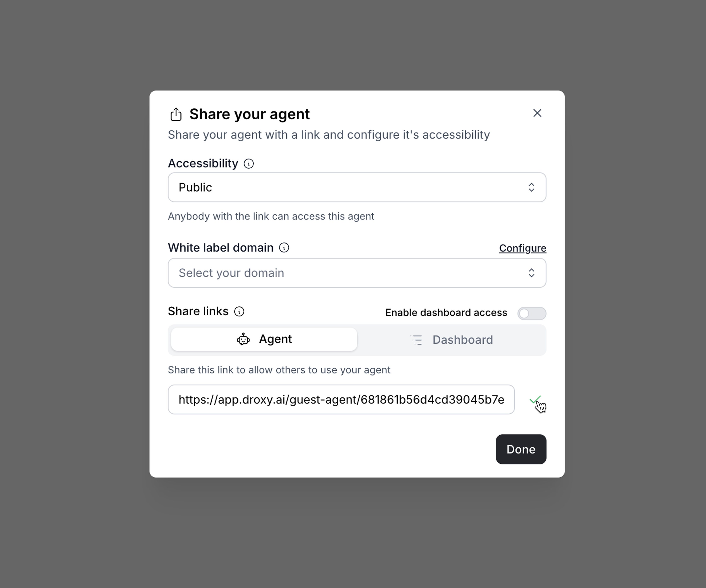Select the agent share link text field
The image size is (706, 588).
click(341, 400)
